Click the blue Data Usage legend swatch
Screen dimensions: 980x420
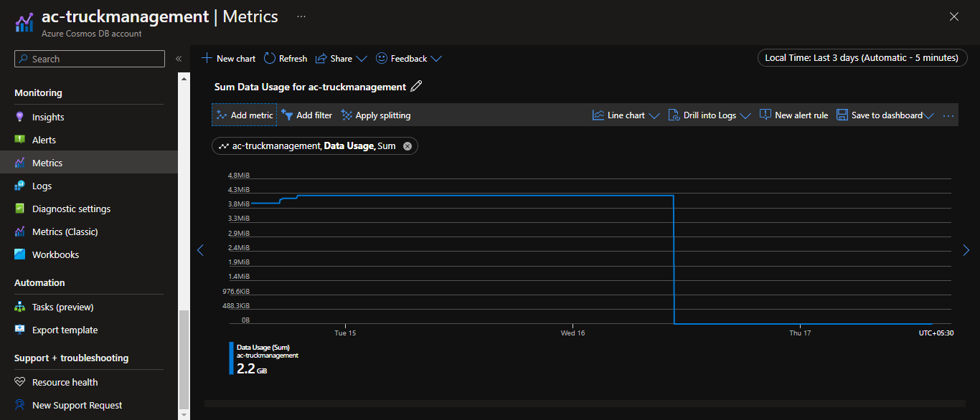pos(231,358)
